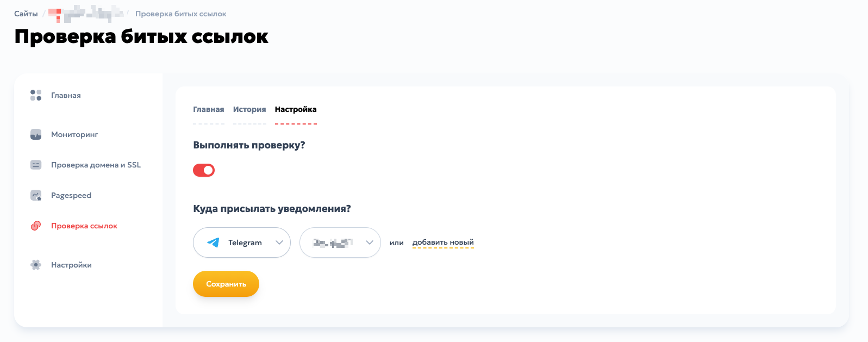Open the blurred recipient dropdown
The height and width of the screenshot is (342, 868).
point(340,242)
